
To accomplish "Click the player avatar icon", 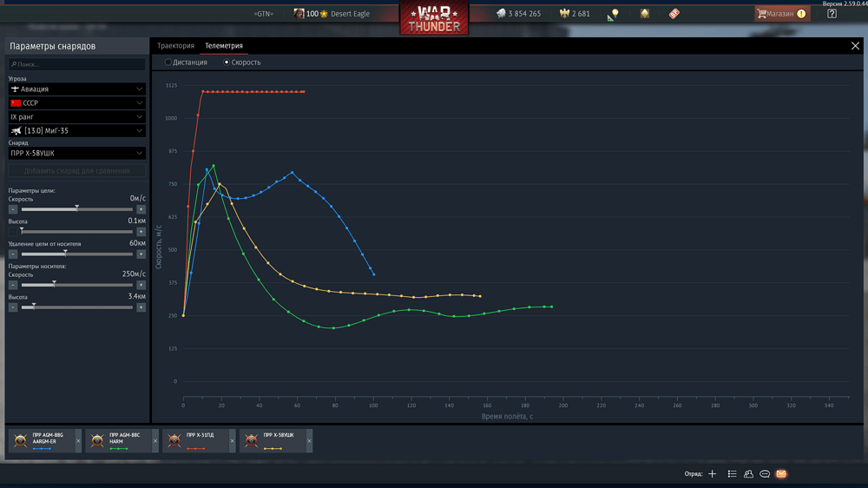I will coord(299,13).
